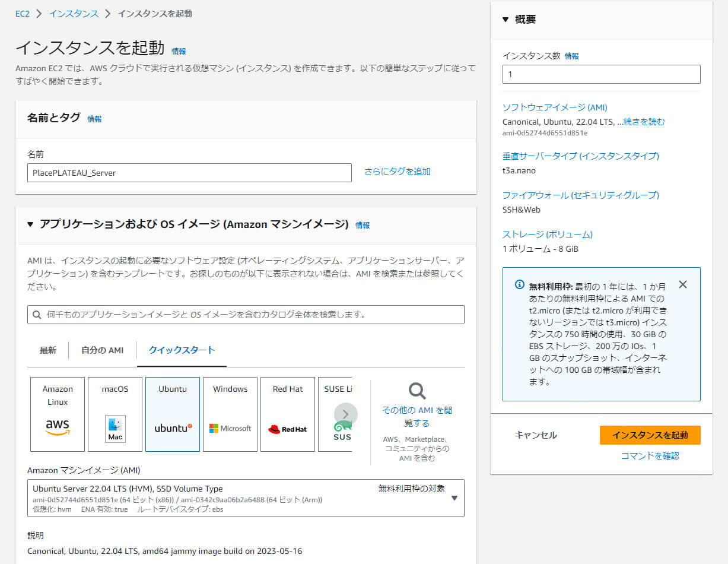Click the インスタンス数 number field
Viewport: 728px width, 564px height.
coord(602,74)
